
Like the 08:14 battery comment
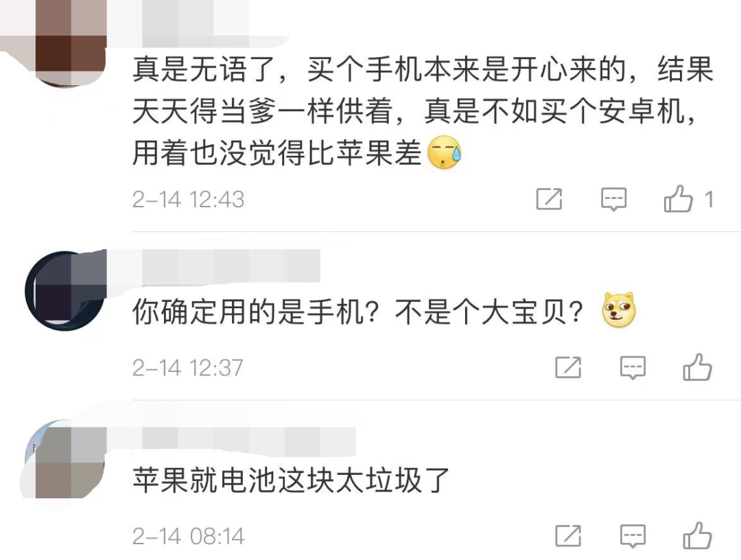pos(697,535)
